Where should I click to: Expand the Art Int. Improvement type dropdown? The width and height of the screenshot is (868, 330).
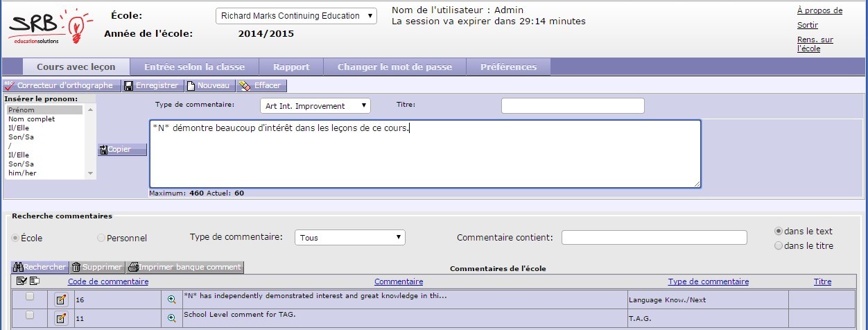pos(315,106)
